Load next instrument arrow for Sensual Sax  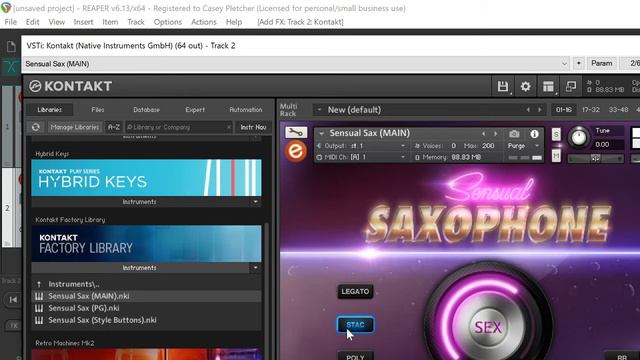[x=496, y=133]
